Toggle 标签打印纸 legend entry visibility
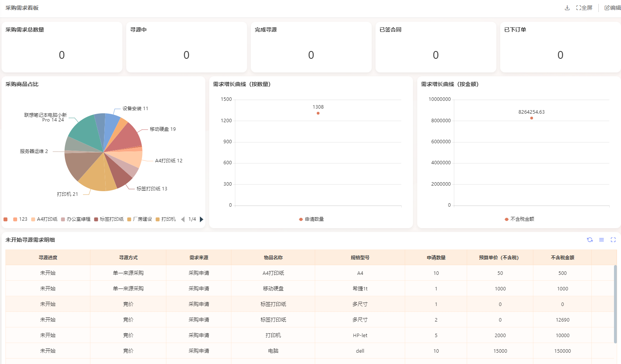This screenshot has height=364, width=621. pos(109,219)
